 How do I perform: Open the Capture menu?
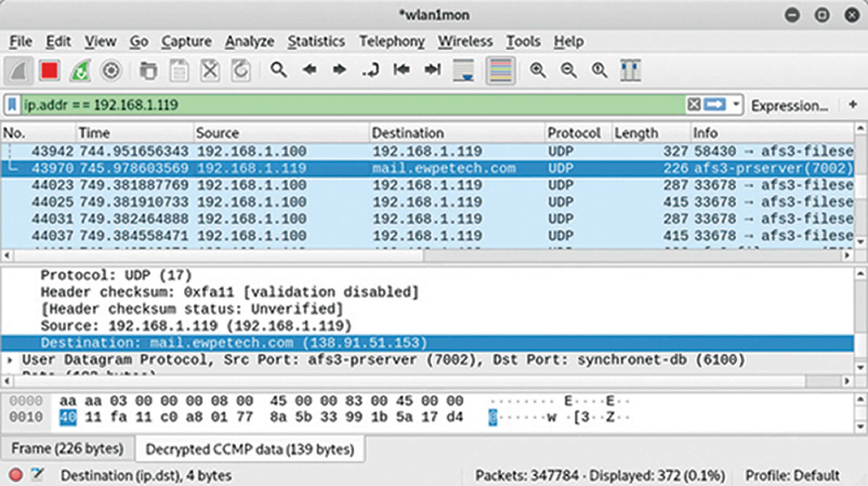click(186, 42)
